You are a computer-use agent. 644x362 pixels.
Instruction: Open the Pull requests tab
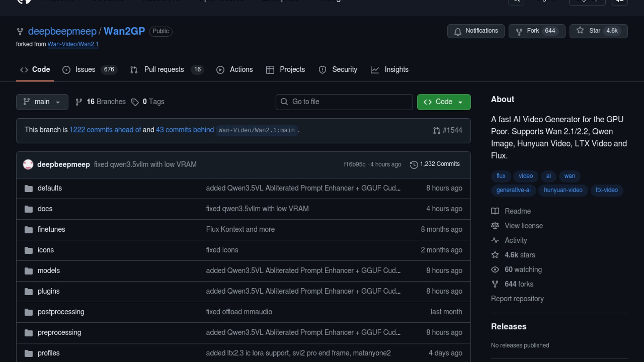(x=164, y=69)
